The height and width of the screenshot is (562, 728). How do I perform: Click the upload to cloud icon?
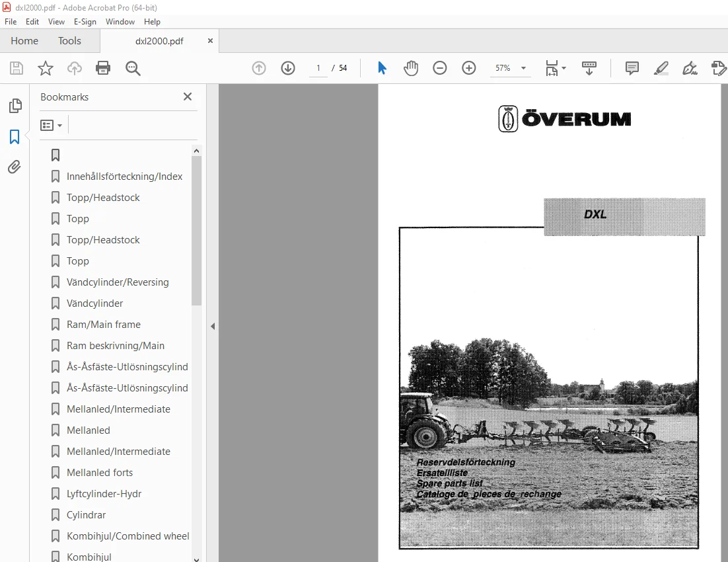click(74, 68)
